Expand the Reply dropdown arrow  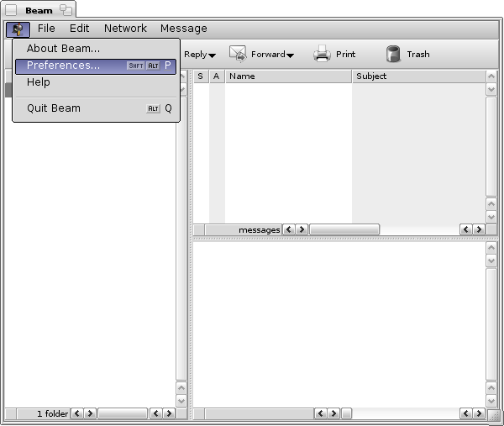(x=213, y=55)
